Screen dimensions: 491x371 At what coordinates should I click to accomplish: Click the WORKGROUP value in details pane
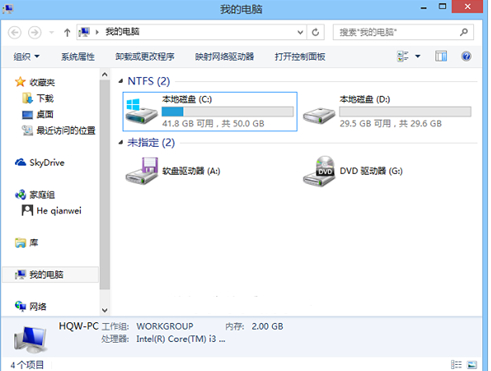pyautogui.click(x=165, y=326)
